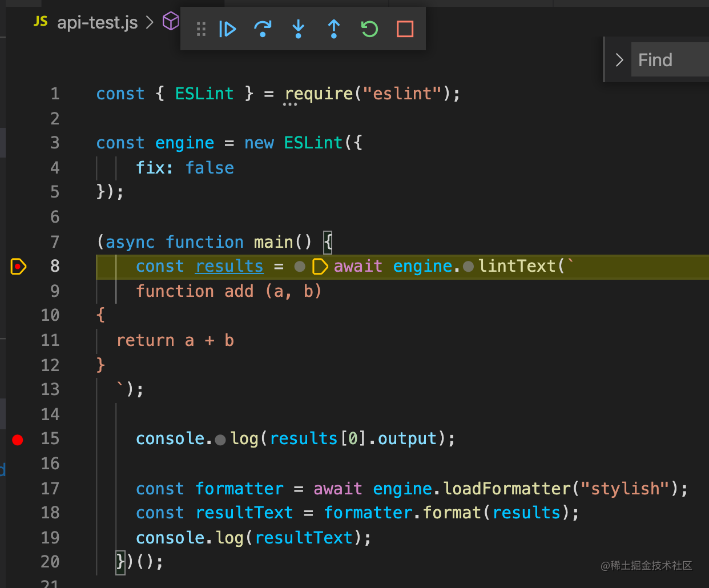
Task: Click into the Find input field
Action: click(x=670, y=59)
